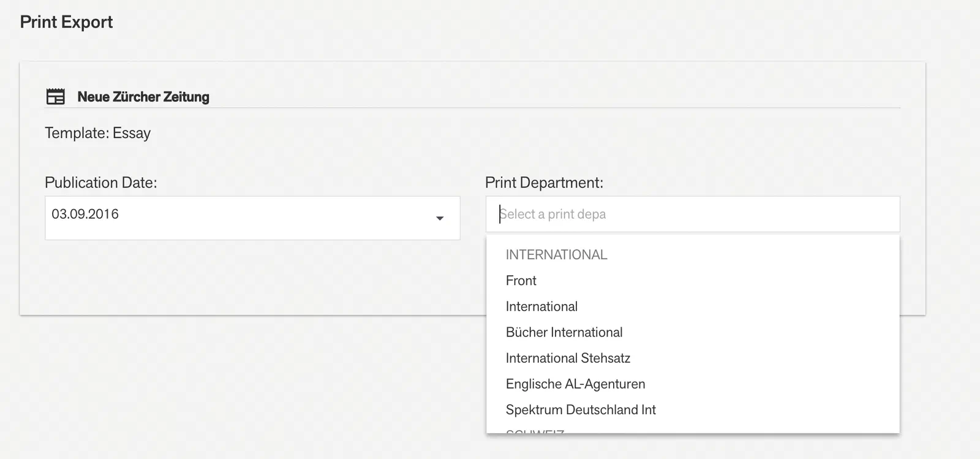Screen dimensions: 980x459
Task: Choose Front from the department list
Action: point(693,281)
